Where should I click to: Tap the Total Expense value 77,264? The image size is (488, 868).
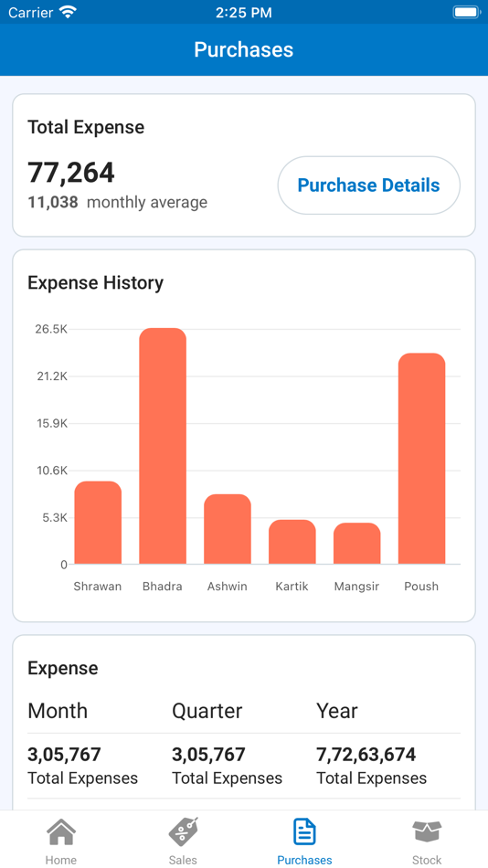pyautogui.click(x=71, y=172)
